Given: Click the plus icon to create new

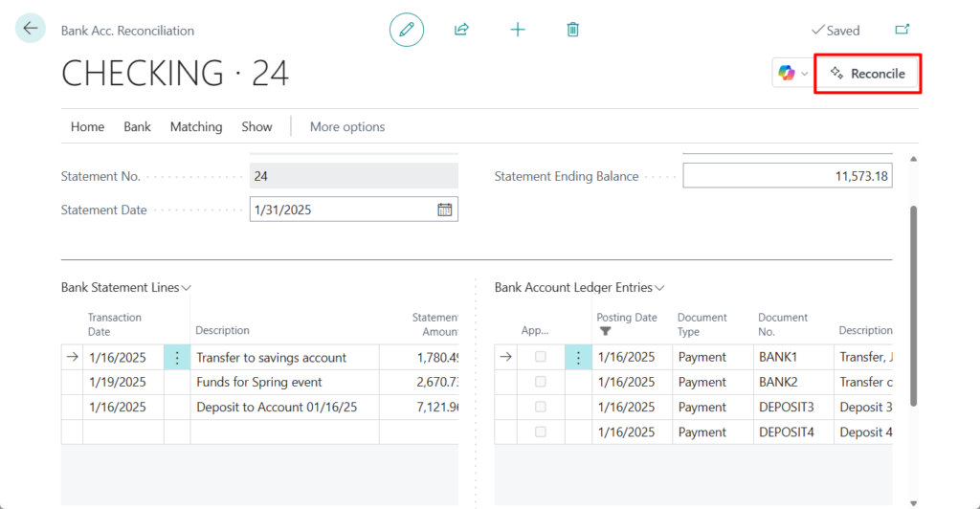Looking at the screenshot, I should (518, 30).
